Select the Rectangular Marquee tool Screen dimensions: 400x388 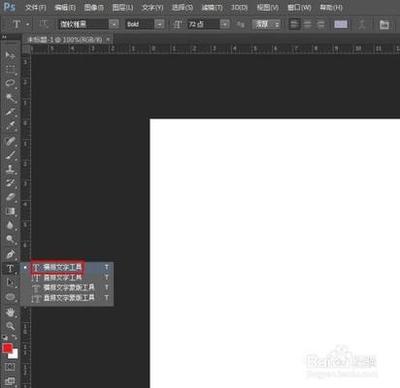point(10,69)
